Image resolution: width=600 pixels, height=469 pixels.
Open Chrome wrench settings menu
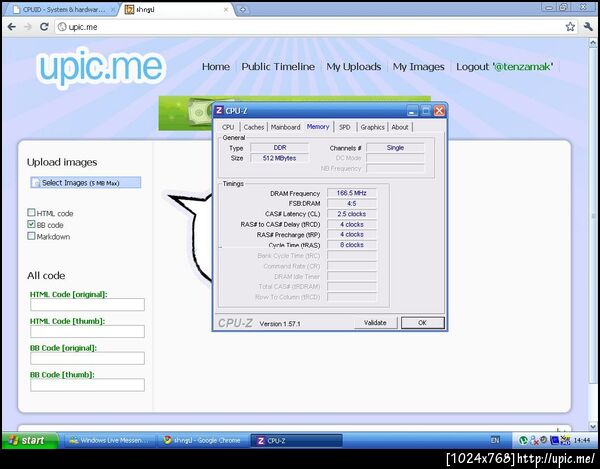588,26
